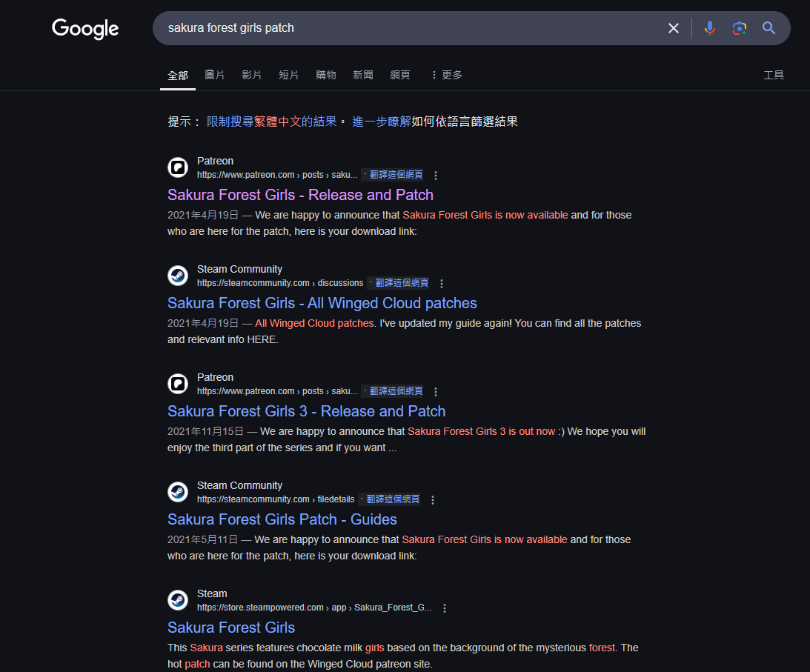
Task: Clear the search box with the X icon
Action: pos(673,28)
